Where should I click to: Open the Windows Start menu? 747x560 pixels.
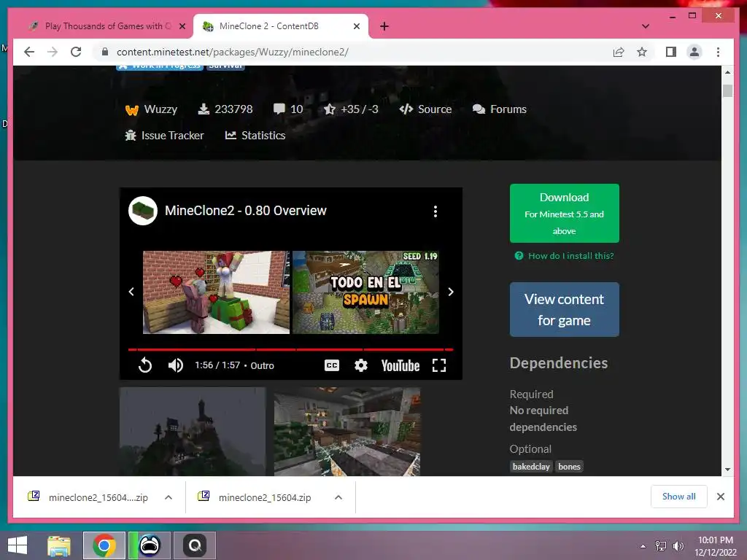point(18,545)
